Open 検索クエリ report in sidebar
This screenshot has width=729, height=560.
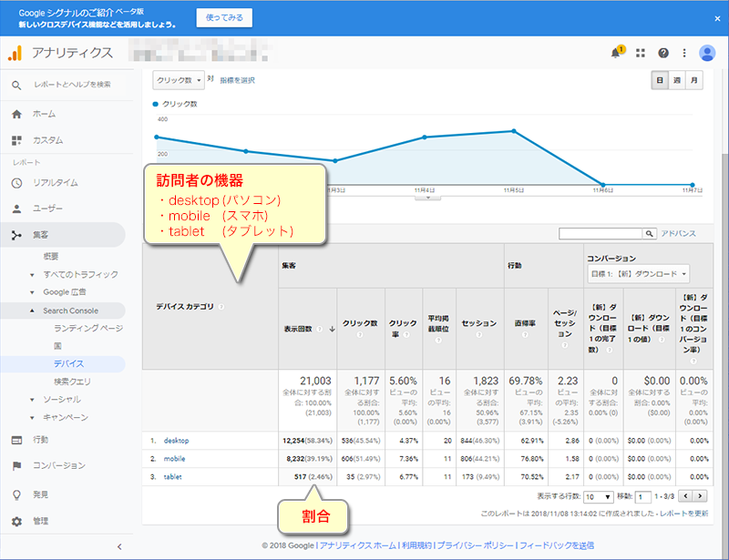point(73,381)
